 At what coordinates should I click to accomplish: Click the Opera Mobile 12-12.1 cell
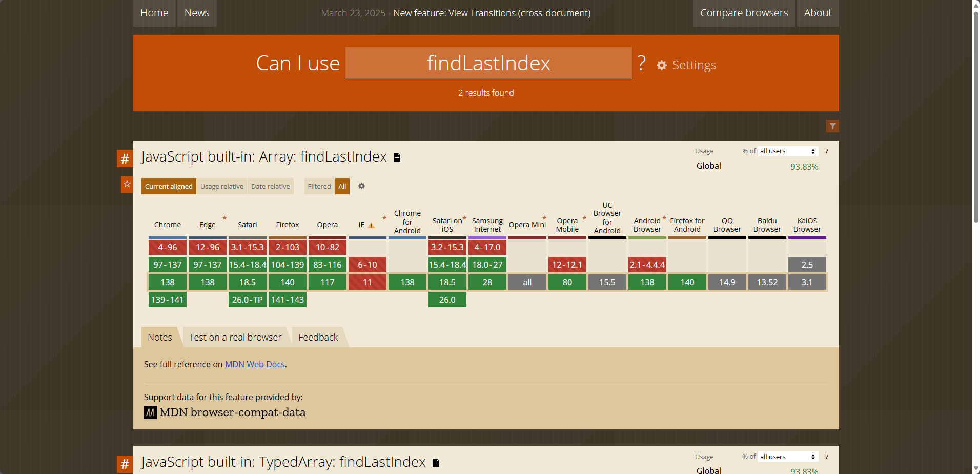(567, 265)
